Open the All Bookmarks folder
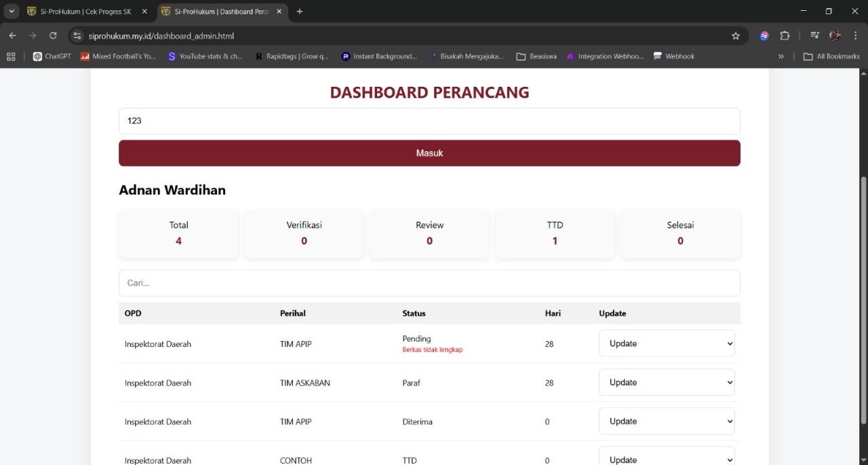Image resolution: width=868 pixels, height=465 pixels. (x=832, y=56)
